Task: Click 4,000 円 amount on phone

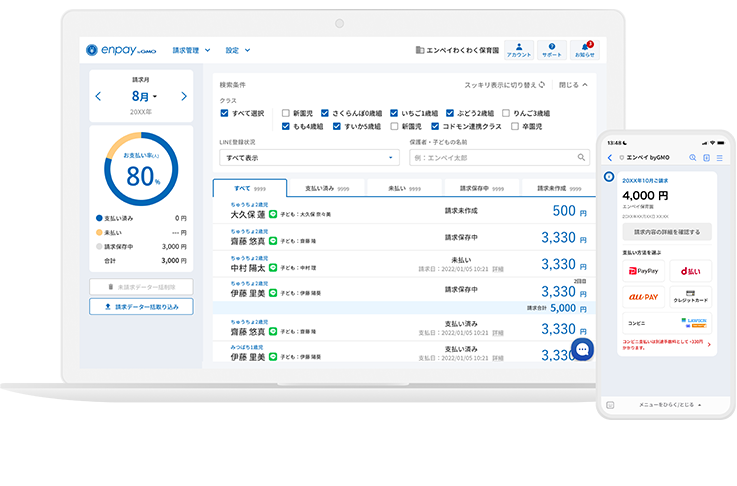Action: tap(645, 195)
